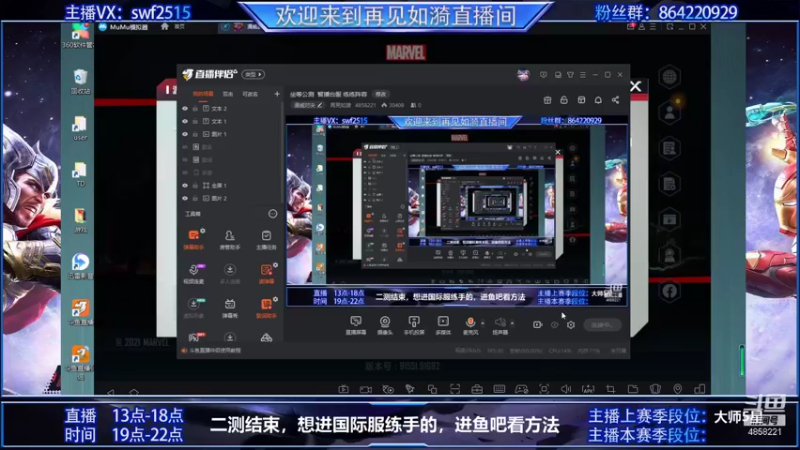800x450 pixels.
Task: Close the Marvel popup with X
Action: tap(635, 86)
